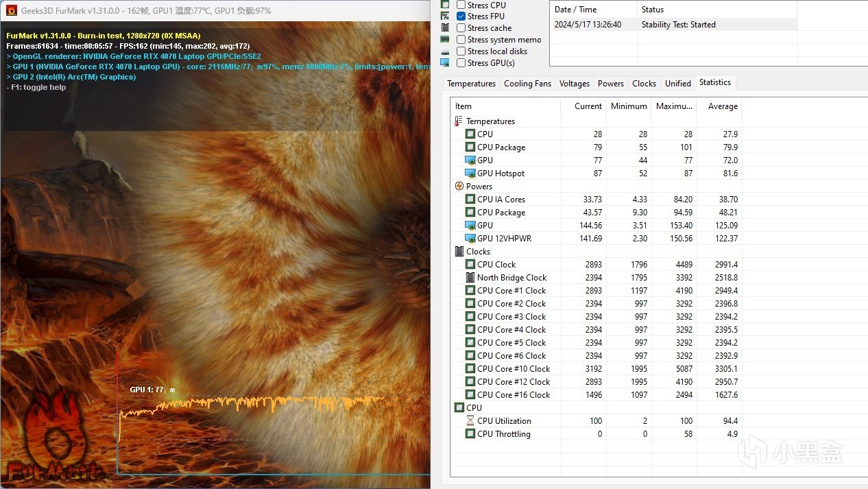Image resolution: width=868 pixels, height=489 pixels.
Task: Click the GPU power current value 144.56
Action: [590, 226]
